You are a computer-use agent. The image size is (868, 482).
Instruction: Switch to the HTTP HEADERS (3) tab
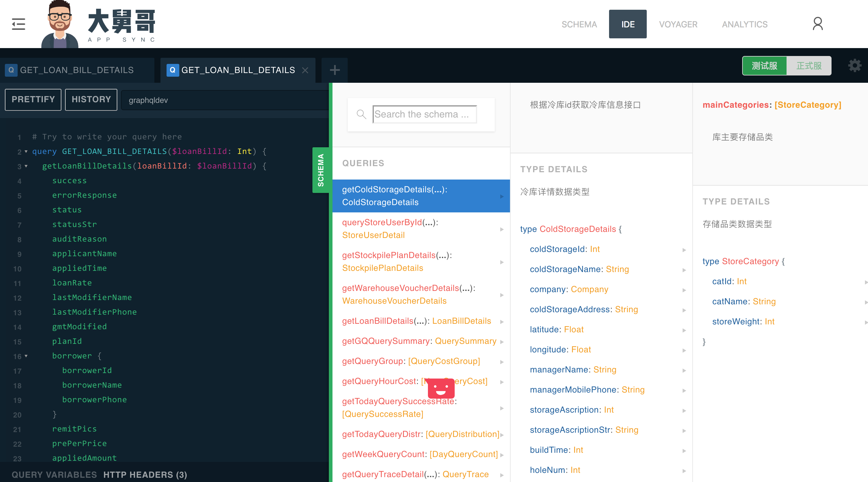[x=145, y=474]
